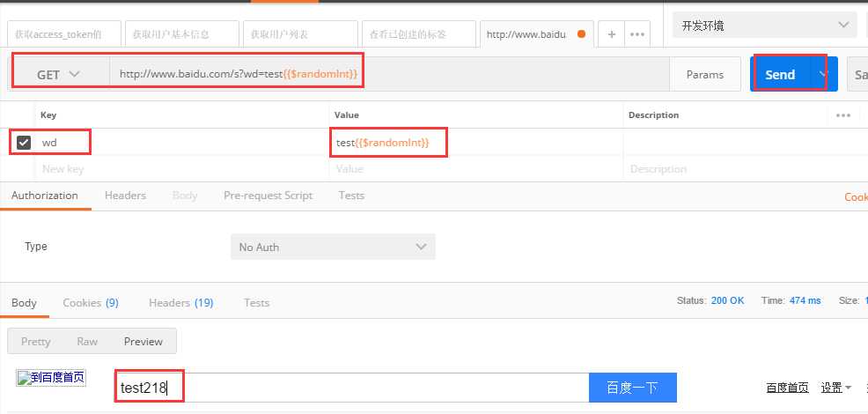
Task: Open the GET method dropdown
Action: tap(59, 74)
